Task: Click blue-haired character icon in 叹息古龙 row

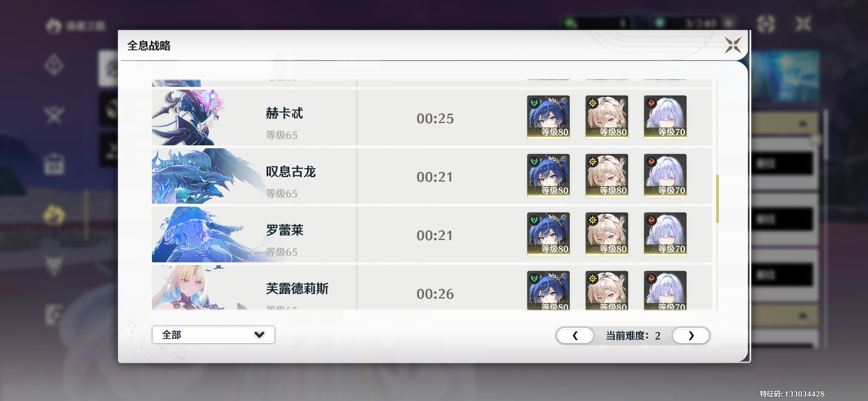Action: point(548,175)
